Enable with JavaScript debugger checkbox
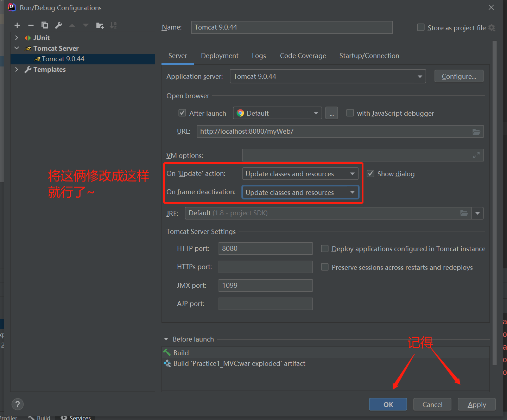The image size is (507, 420). 350,113
